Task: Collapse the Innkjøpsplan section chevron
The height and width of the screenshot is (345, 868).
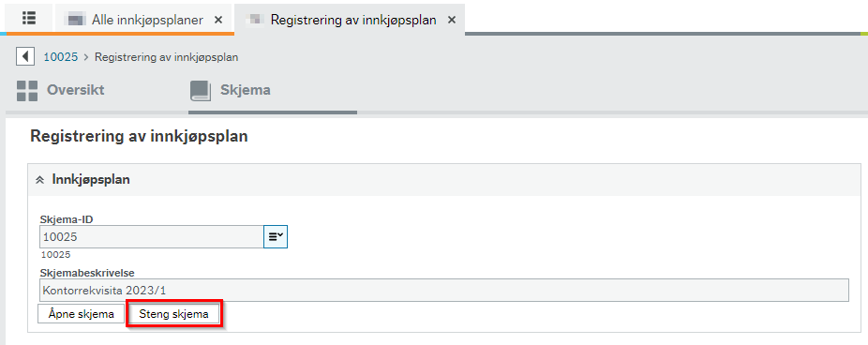Action: tap(39, 180)
